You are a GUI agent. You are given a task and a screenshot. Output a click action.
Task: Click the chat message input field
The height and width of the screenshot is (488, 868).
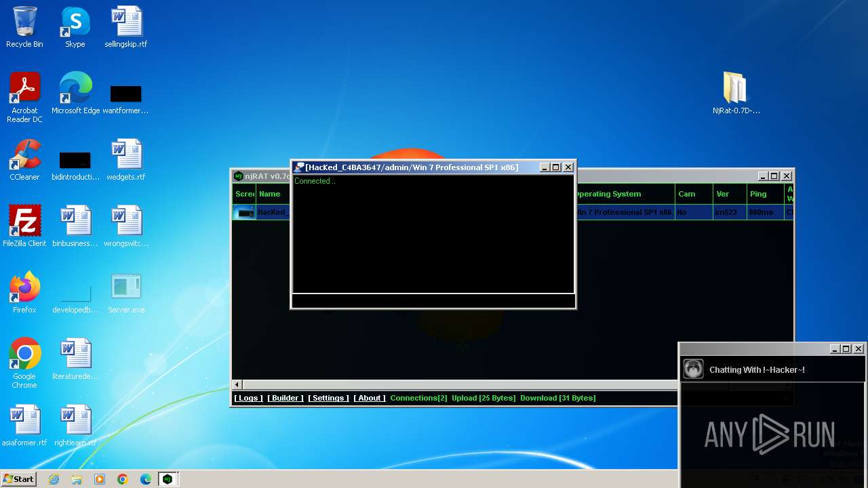[433, 301]
